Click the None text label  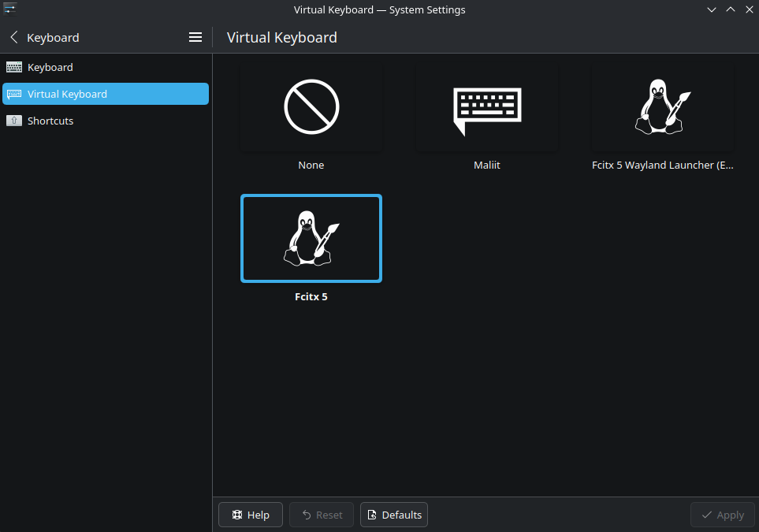coord(311,166)
